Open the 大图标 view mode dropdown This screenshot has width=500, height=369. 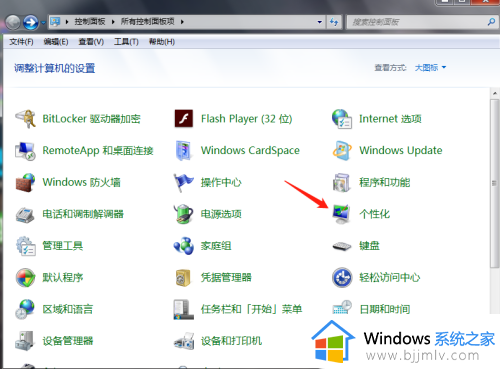tap(430, 68)
